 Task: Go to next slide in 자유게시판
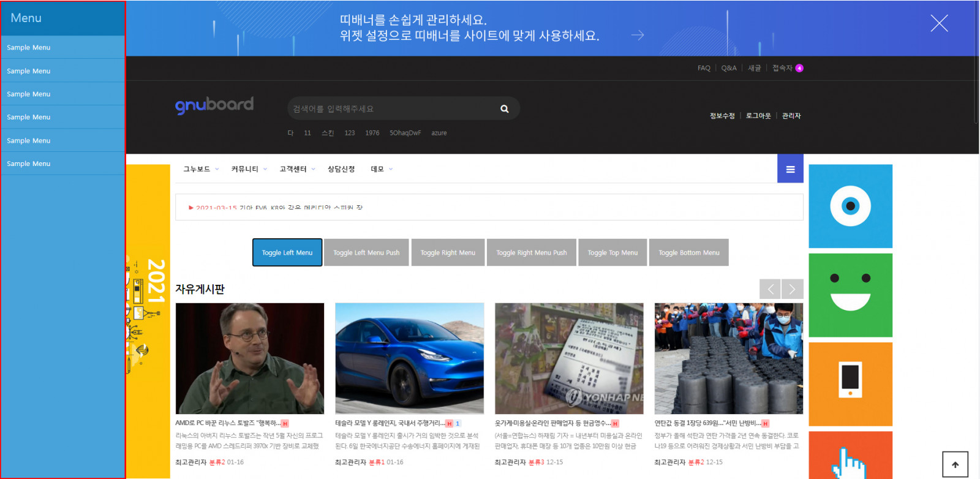[x=793, y=289]
